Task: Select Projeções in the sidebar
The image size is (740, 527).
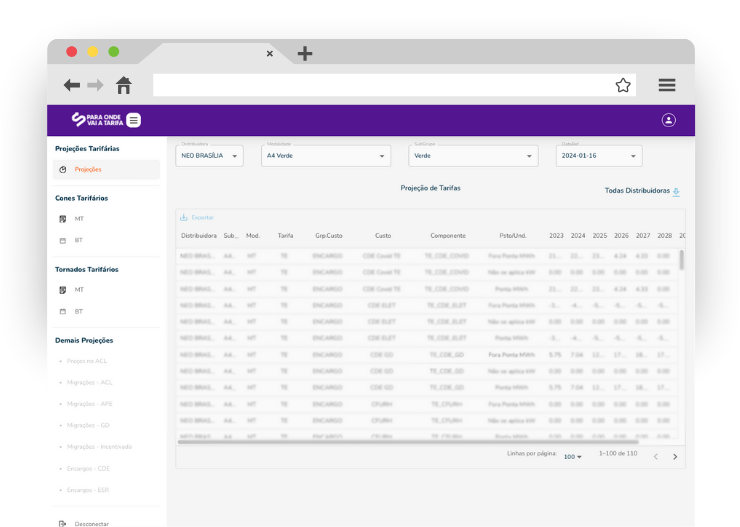Action: click(88, 169)
